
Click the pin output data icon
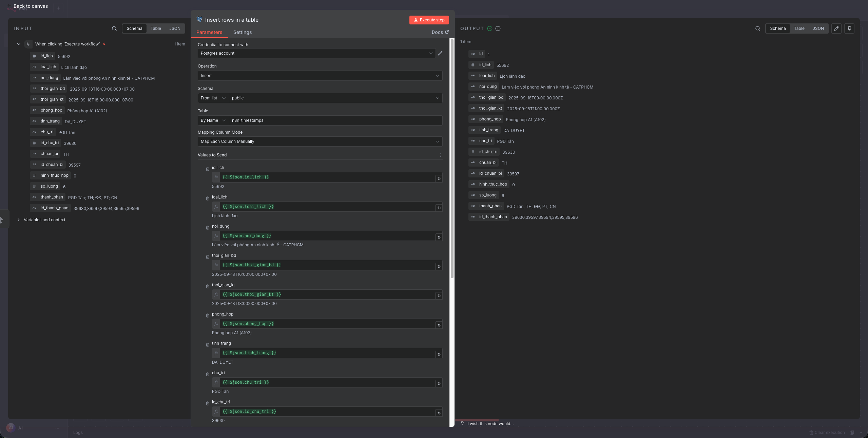(849, 28)
